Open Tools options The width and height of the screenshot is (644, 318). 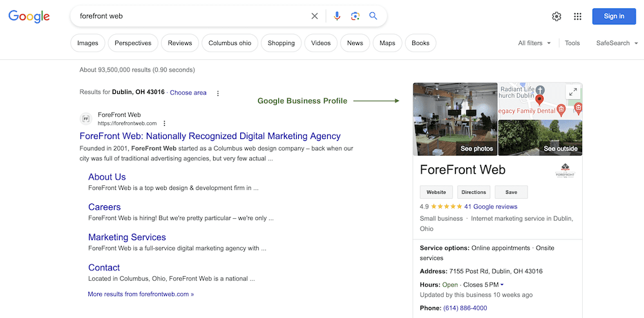click(572, 43)
